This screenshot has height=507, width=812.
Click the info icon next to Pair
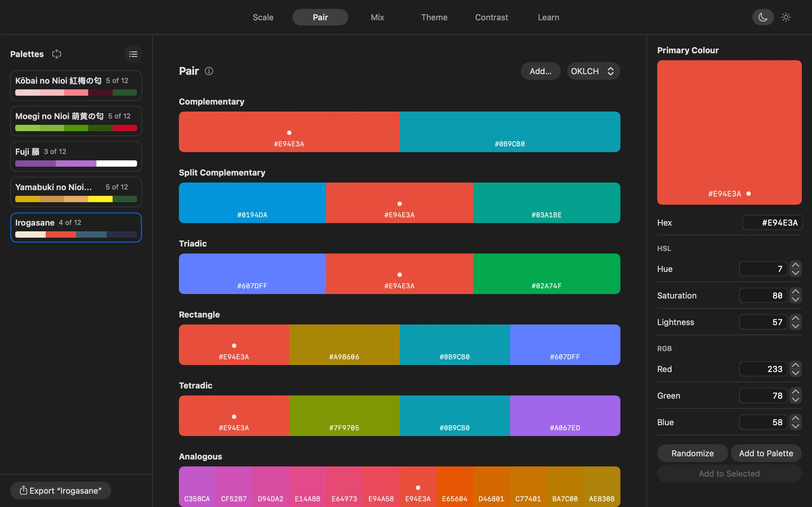click(x=209, y=71)
